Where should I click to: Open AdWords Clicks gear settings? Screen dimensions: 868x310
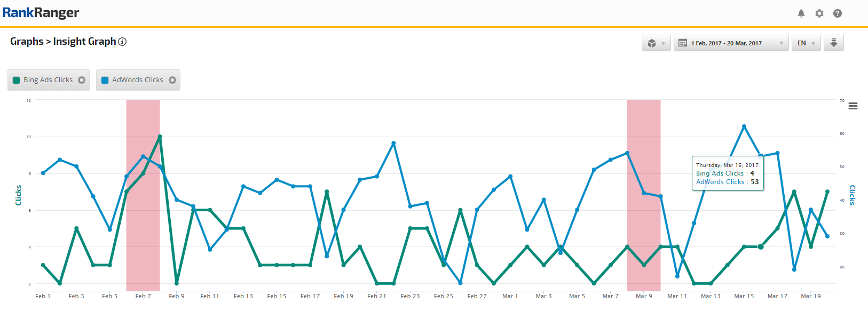tap(172, 80)
